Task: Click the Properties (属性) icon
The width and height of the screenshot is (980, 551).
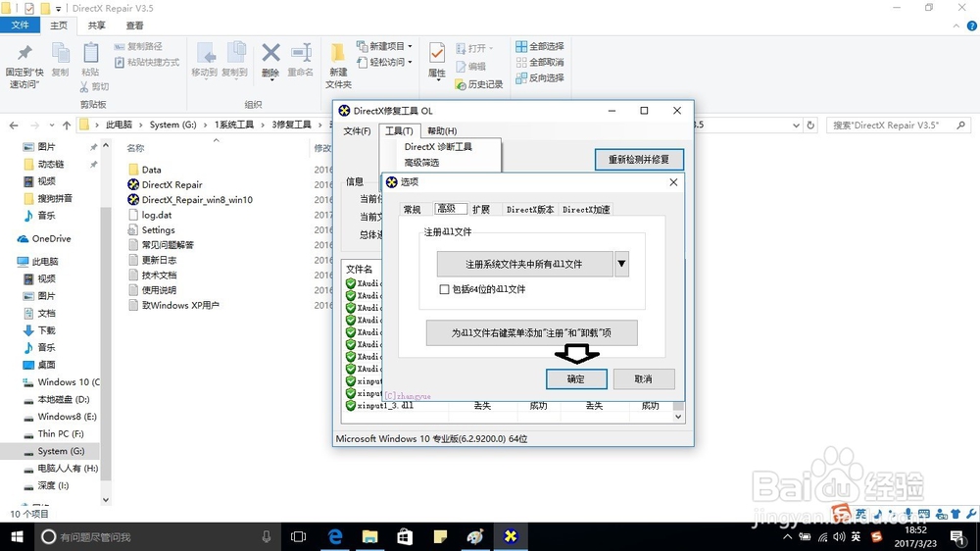Action: click(x=437, y=54)
